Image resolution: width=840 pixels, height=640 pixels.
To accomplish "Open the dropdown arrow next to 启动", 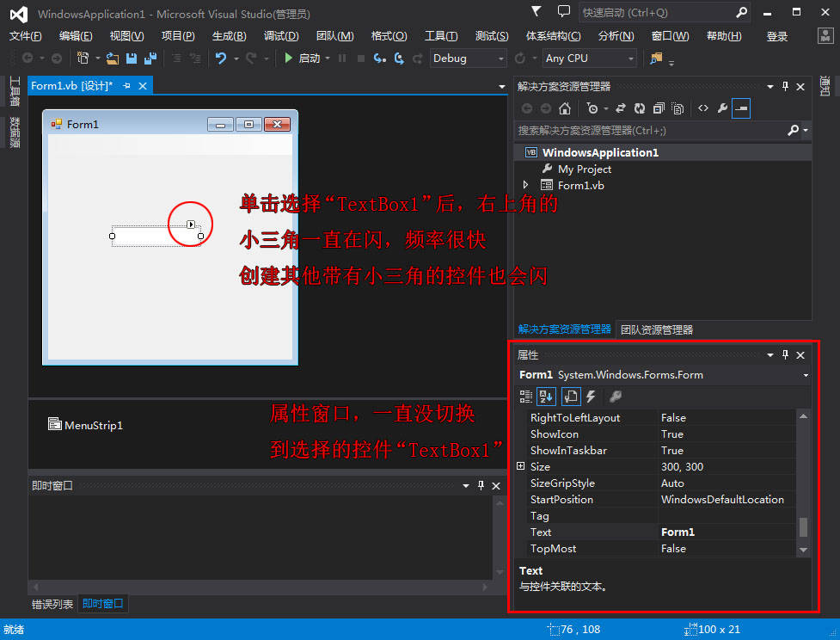I will point(328,58).
